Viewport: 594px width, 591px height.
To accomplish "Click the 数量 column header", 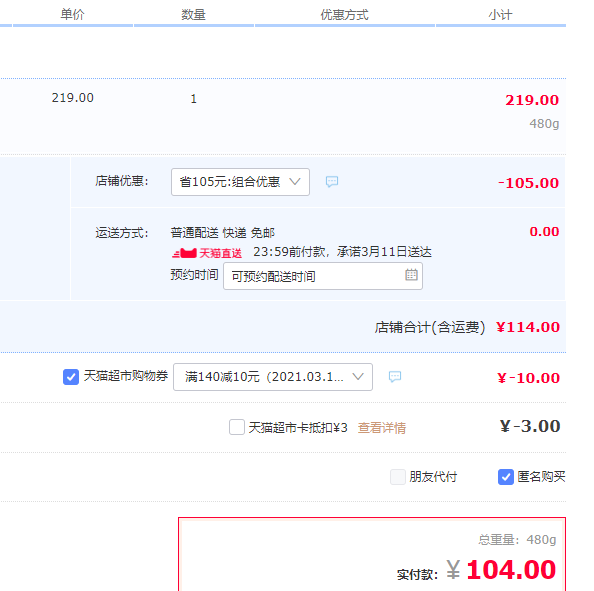I will (193, 15).
